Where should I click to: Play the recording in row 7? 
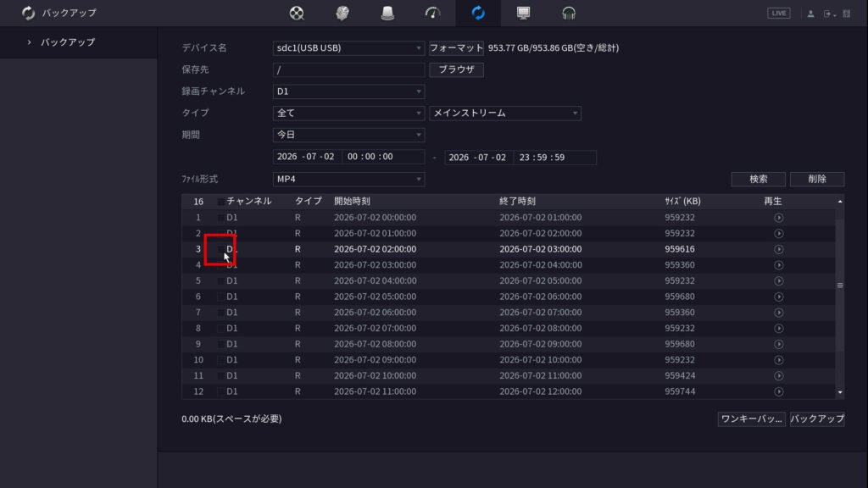(x=778, y=313)
